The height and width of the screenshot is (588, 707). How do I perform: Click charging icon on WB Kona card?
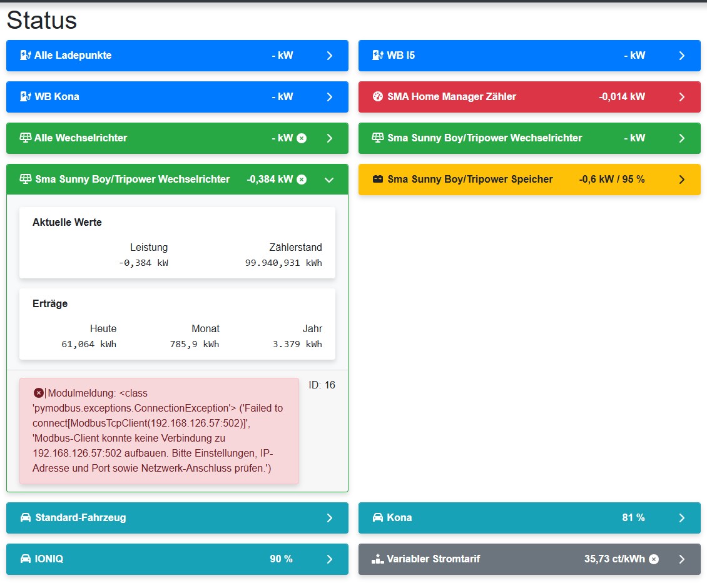26,97
